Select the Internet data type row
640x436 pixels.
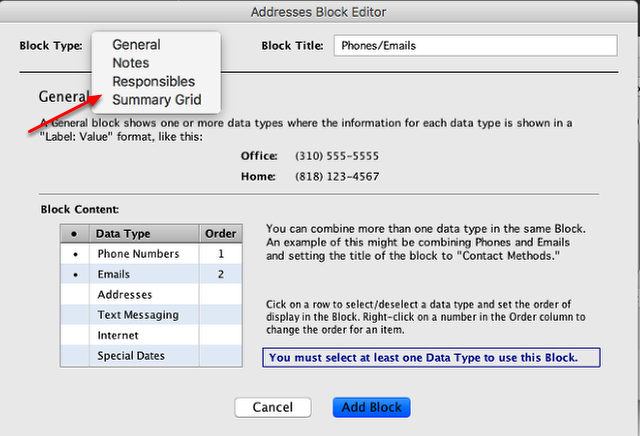(x=151, y=335)
